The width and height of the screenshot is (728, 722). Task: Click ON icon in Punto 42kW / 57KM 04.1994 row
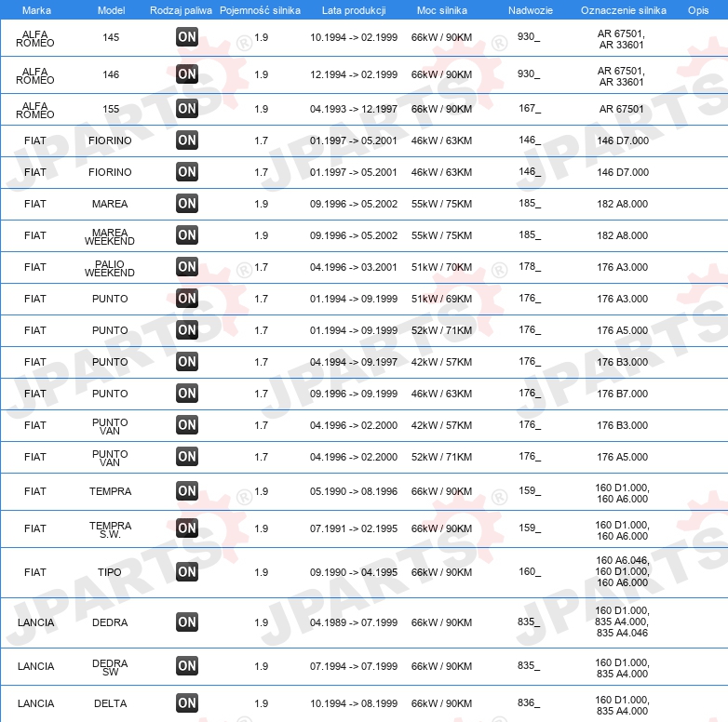pyautogui.click(x=187, y=361)
